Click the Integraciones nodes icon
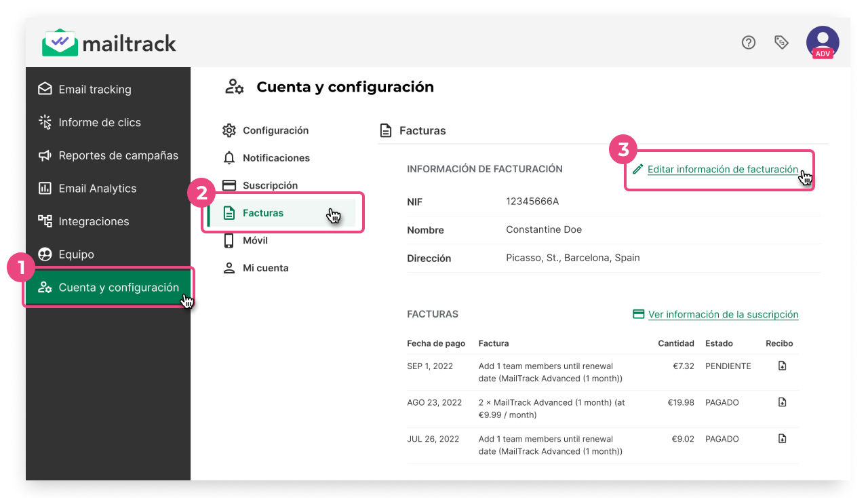This screenshot has height=498, width=868. pos(45,221)
